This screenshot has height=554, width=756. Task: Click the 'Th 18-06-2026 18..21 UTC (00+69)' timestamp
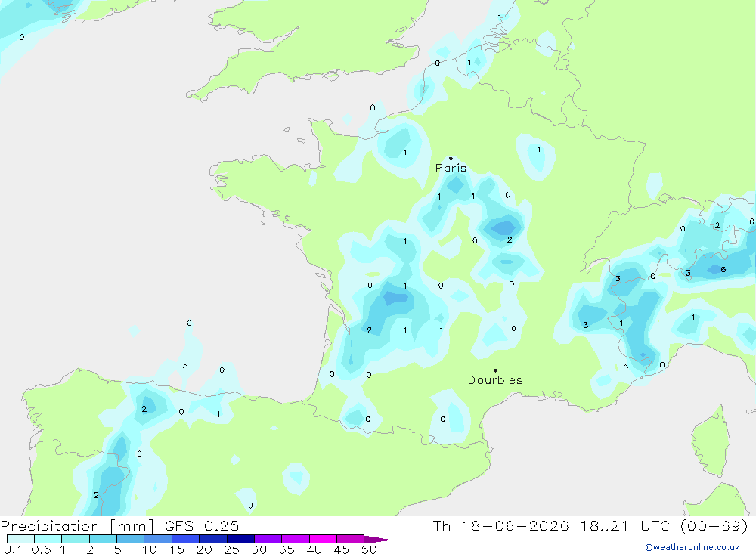[x=590, y=525]
